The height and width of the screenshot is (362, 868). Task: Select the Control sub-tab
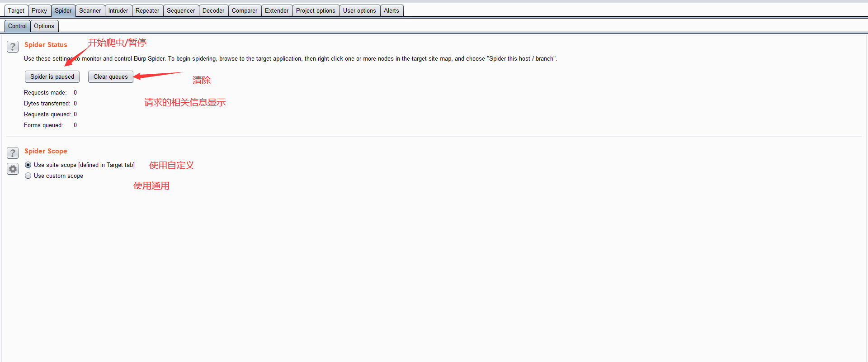point(17,26)
